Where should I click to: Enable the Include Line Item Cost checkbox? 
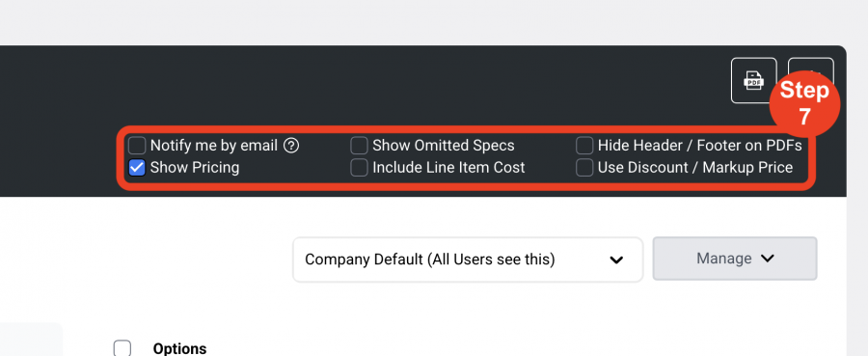359,168
